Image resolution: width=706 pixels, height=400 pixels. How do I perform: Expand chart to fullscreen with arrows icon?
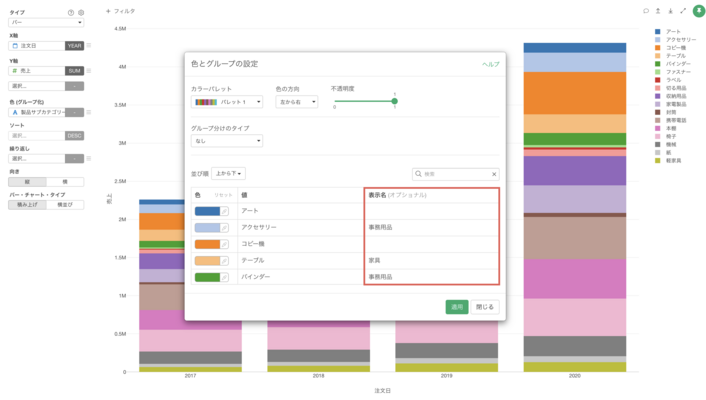pos(683,11)
